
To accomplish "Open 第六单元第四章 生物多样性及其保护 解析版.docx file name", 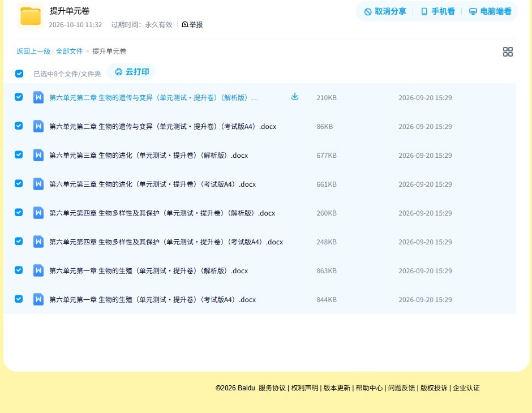I will 162,213.
